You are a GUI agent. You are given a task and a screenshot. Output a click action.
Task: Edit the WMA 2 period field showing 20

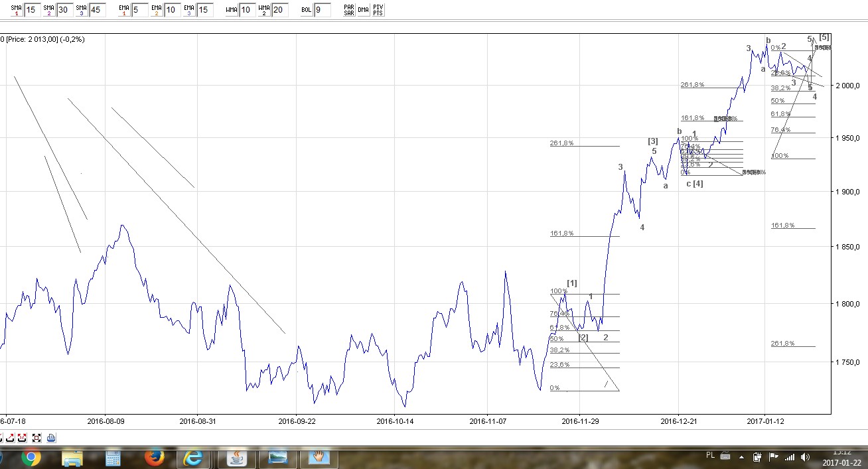(279, 10)
